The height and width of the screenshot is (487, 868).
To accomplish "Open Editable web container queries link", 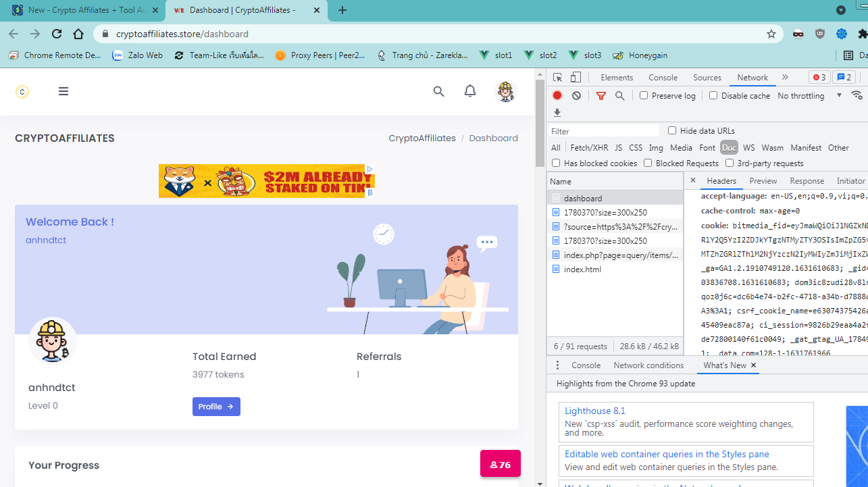I will tap(667, 454).
